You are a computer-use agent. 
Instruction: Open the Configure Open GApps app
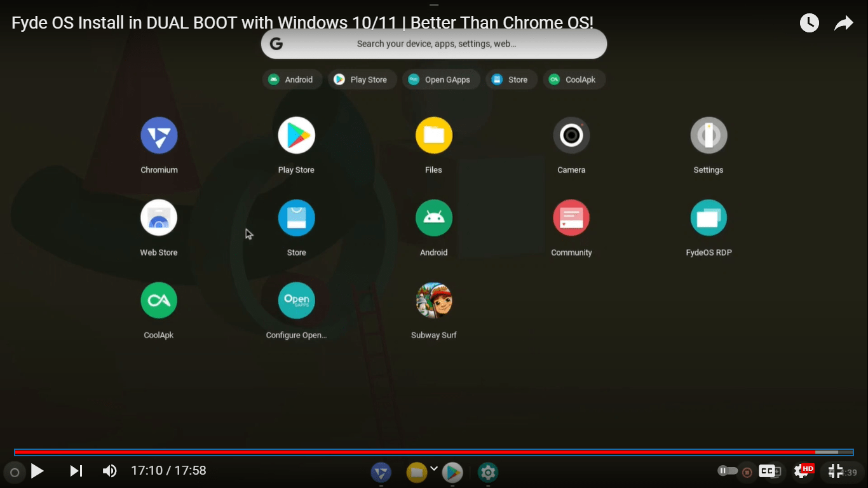click(x=296, y=301)
